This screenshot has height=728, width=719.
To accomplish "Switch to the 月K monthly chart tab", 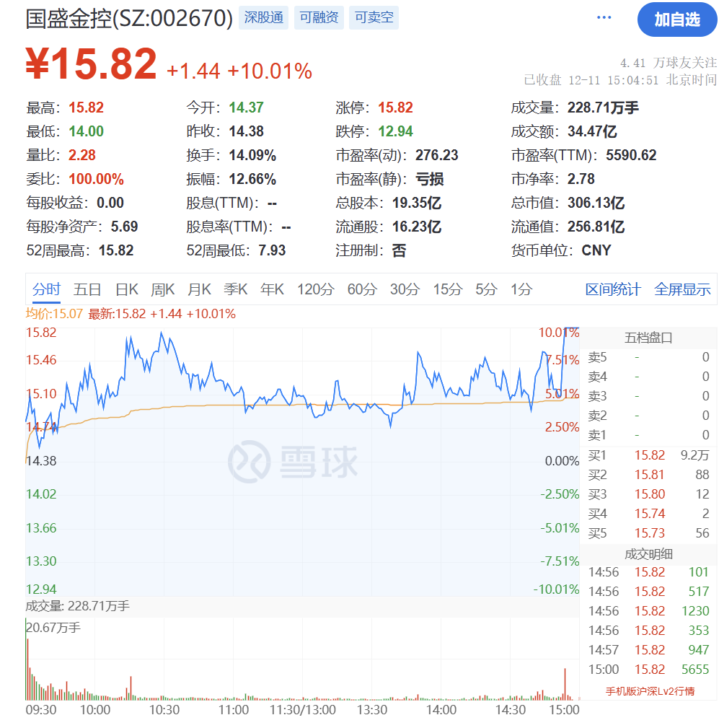I will (199, 289).
